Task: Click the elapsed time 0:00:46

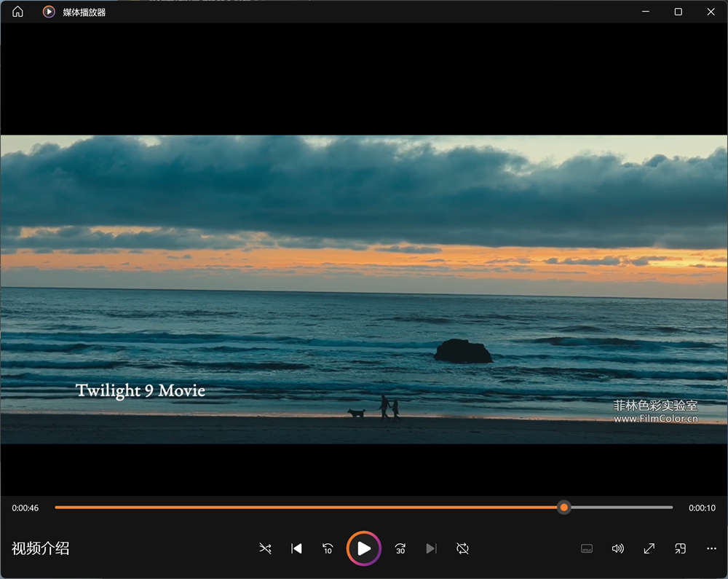Action: [x=25, y=508]
